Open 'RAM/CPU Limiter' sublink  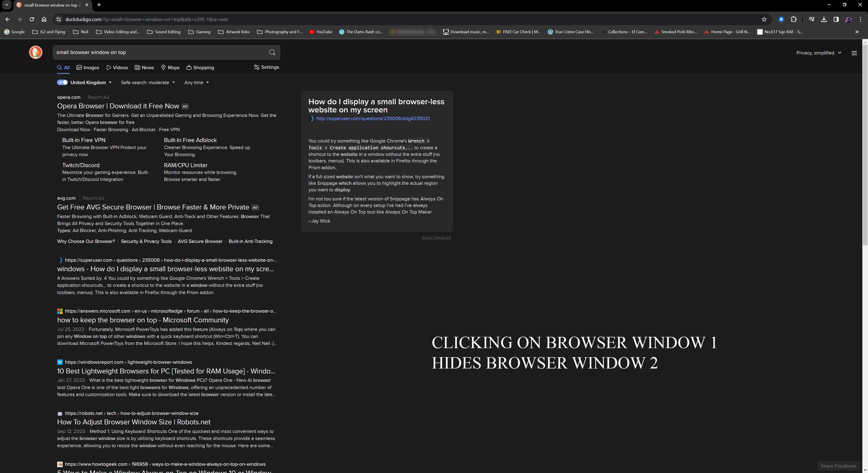click(185, 165)
